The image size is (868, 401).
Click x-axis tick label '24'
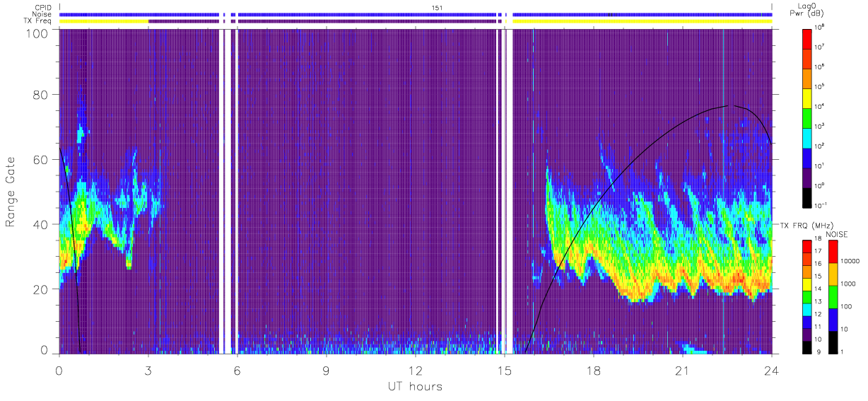(771, 370)
